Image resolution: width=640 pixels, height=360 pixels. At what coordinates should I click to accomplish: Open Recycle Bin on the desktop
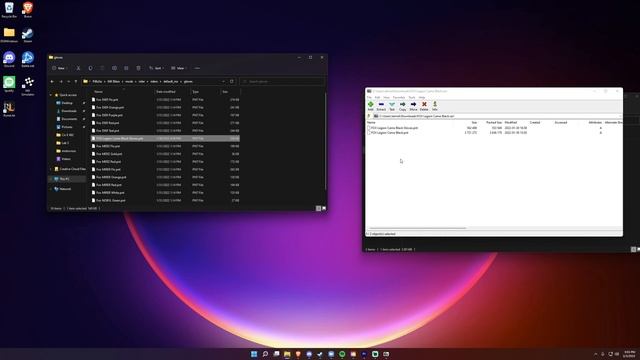[x=9, y=10]
